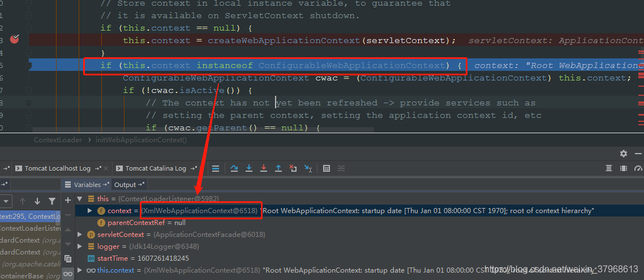The width and height of the screenshot is (644, 280).
Task: Select next frame with down arrow
Action: pos(37,201)
